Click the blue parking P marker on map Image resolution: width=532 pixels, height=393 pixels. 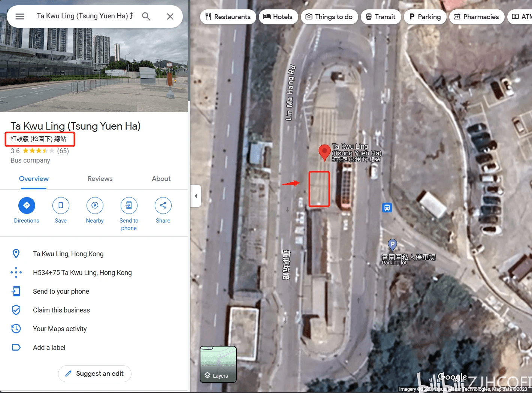pos(392,245)
